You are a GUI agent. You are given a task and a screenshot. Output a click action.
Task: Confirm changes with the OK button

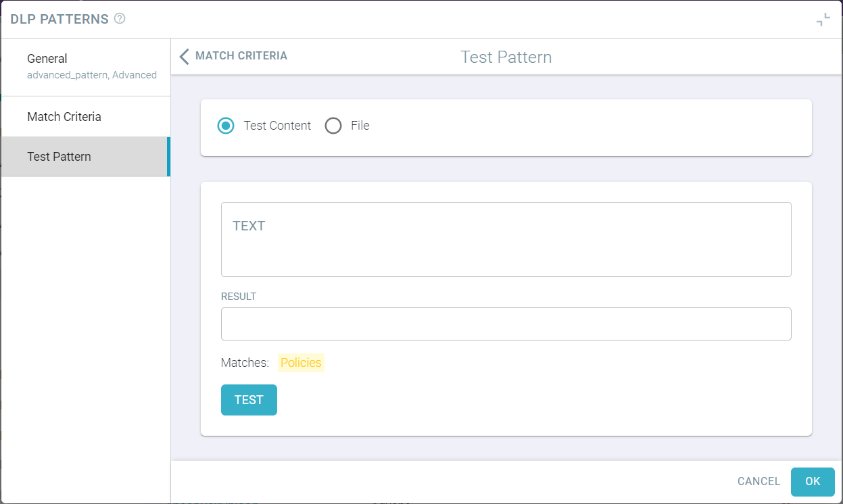813,482
